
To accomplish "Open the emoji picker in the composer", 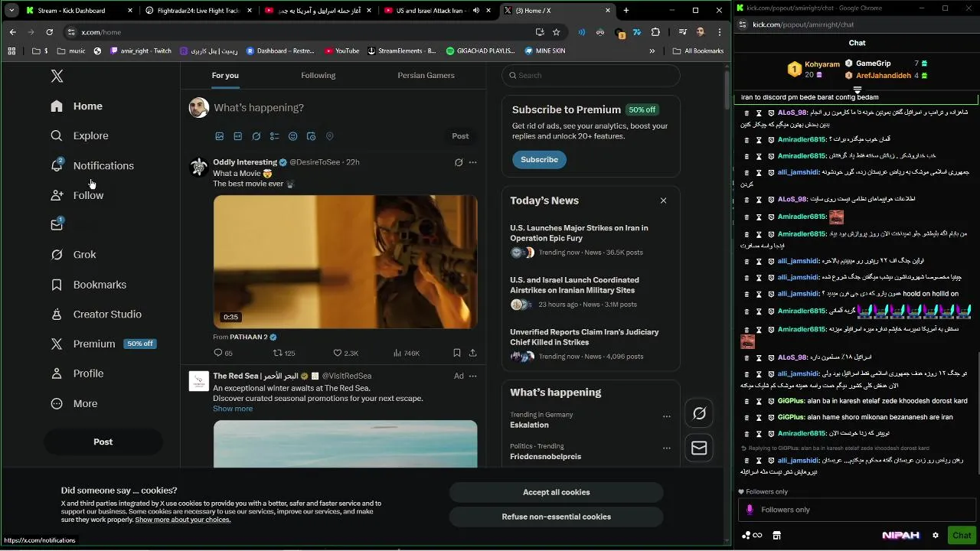I will pyautogui.click(x=292, y=136).
